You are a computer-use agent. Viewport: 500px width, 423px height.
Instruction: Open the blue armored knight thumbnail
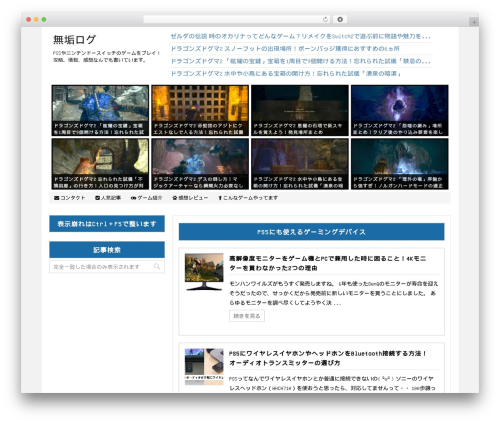[100, 110]
